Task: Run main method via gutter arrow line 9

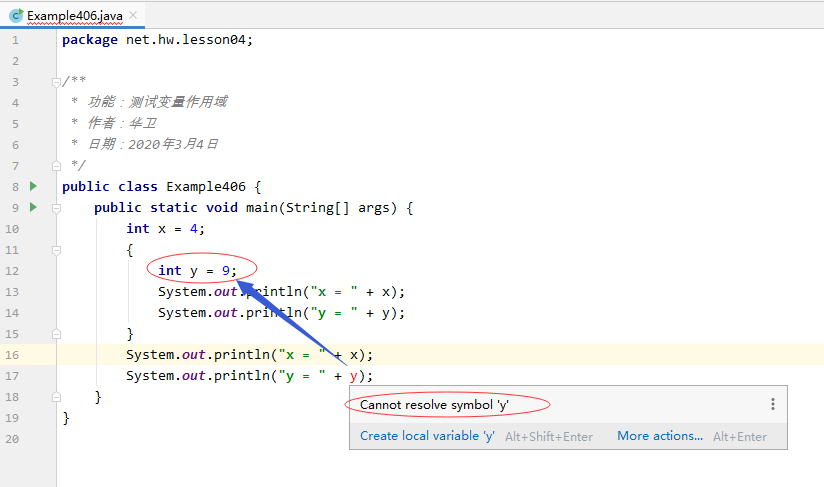Action: coord(34,207)
